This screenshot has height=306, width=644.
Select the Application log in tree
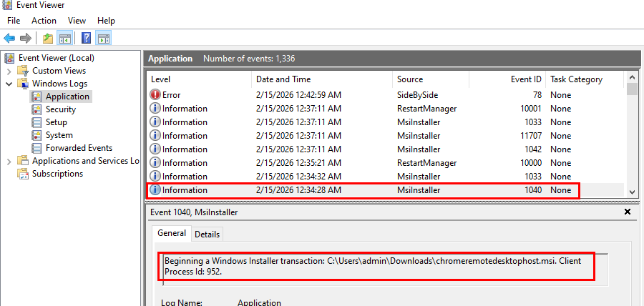(x=67, y=97)
